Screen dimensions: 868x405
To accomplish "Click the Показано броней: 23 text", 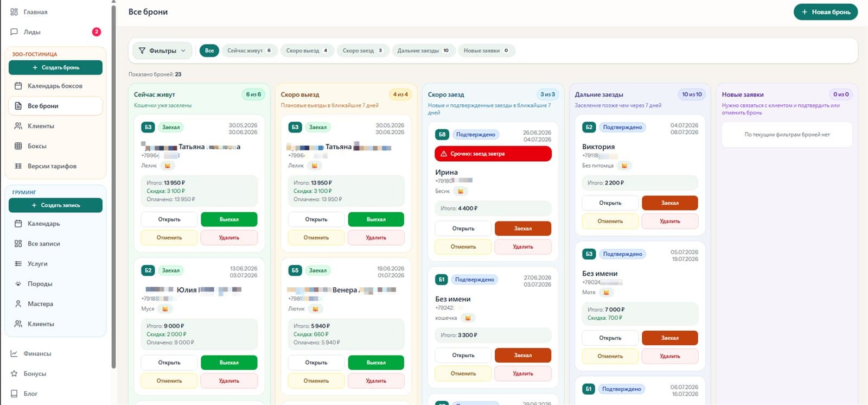I will coord(155,74).
